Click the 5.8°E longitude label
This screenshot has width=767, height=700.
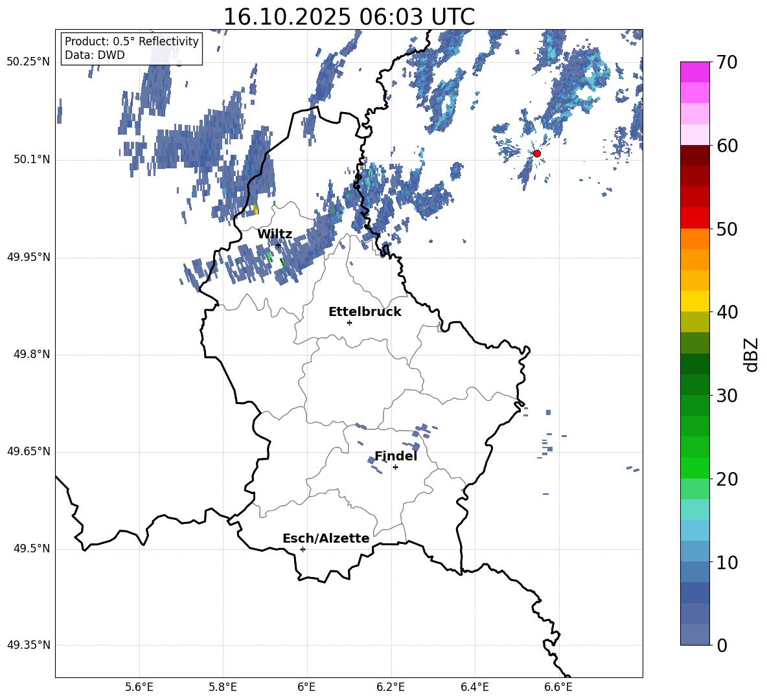(223, 688)
